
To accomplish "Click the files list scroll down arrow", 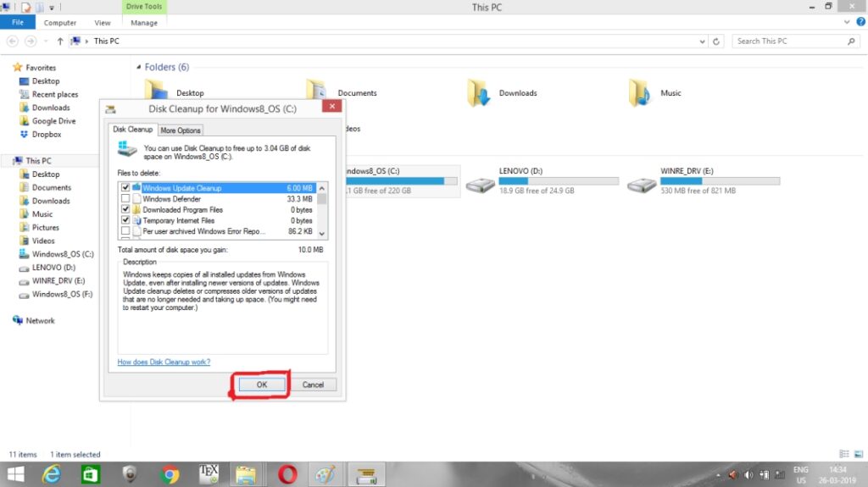I will (x=321, y=234).
